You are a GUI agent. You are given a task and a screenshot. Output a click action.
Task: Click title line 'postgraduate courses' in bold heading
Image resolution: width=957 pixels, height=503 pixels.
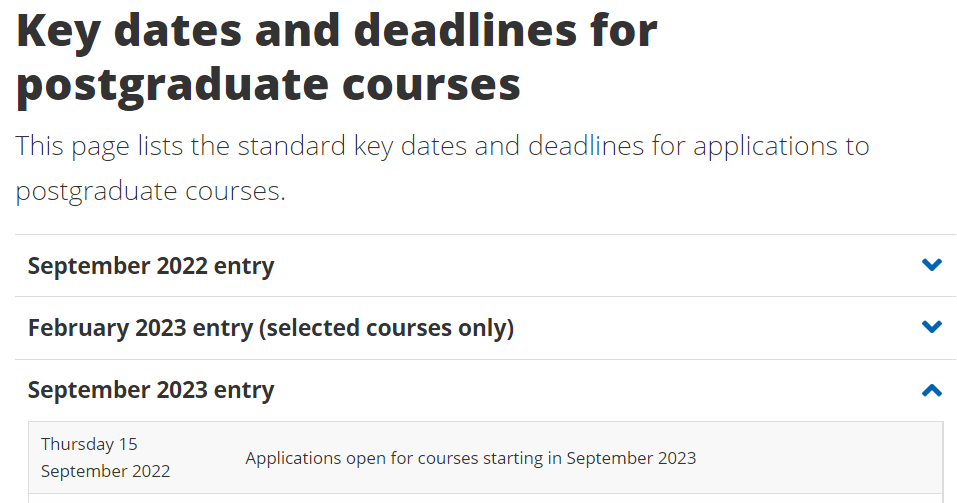click(269, 85)
